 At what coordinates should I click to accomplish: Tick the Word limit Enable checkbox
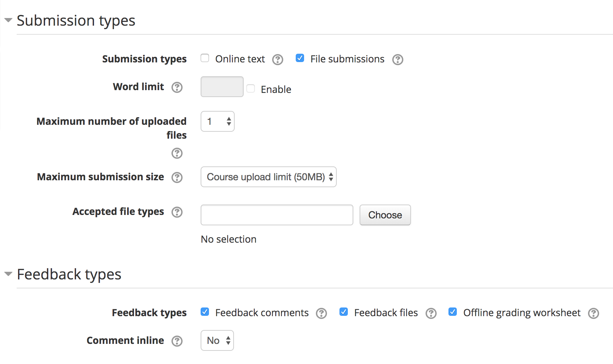coord(251,88)
